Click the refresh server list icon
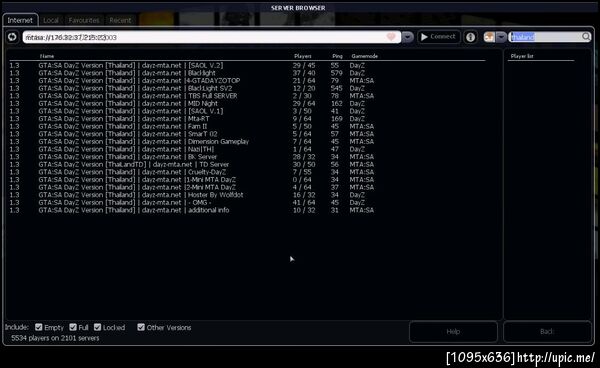Screen dimensions: 600x368 click(12, 37)
